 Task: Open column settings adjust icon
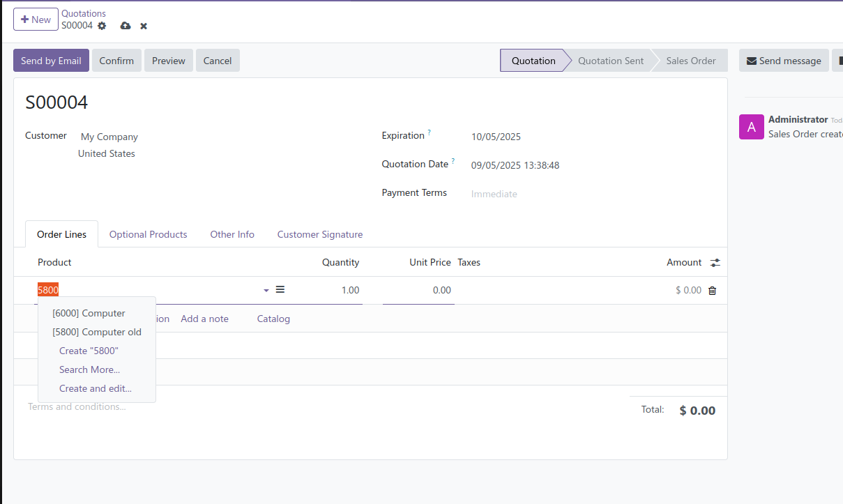click(x=715, y=263)
